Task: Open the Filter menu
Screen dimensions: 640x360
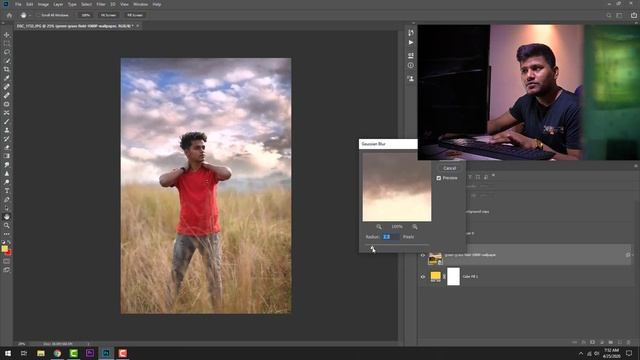Action: click(101, 4)
